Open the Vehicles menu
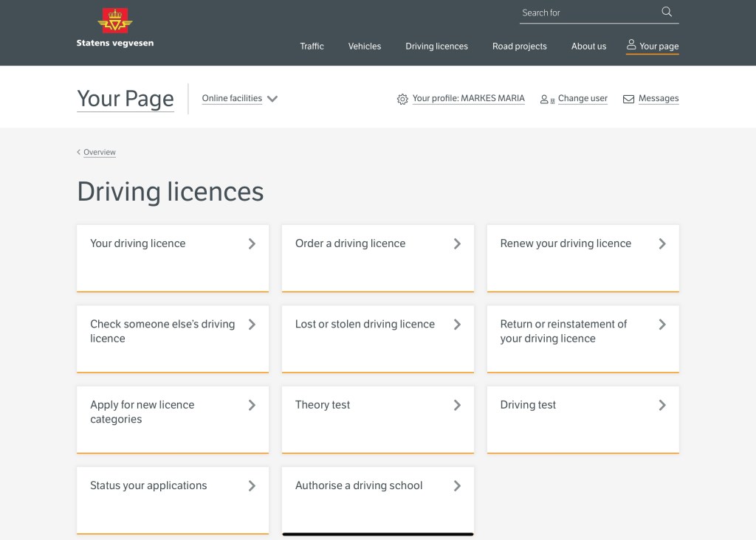This screenshot has height=540, width=756. (x=365, y=46)
